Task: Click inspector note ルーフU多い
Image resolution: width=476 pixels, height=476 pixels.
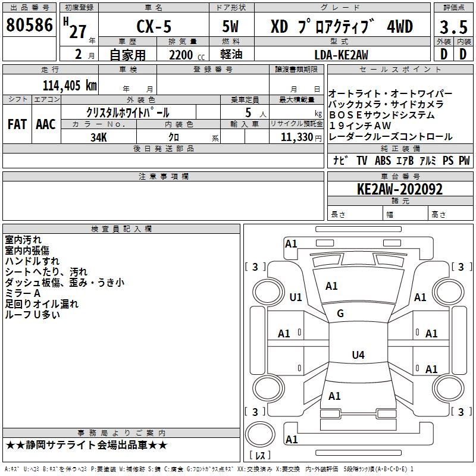Action: pyautogui.click(x=33, y=315)
